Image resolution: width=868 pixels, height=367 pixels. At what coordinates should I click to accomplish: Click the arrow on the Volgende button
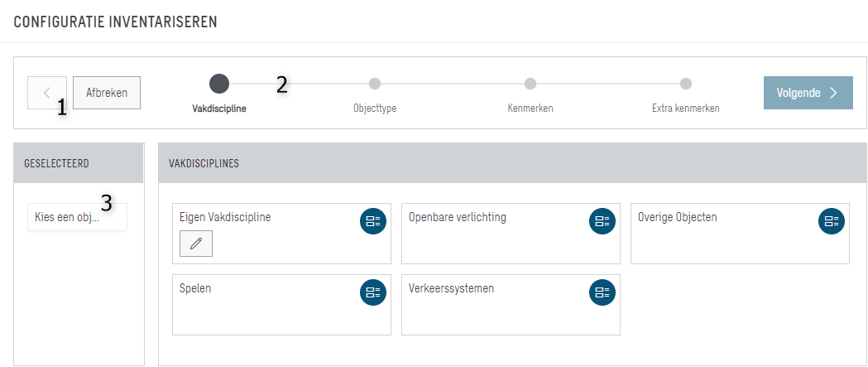(x=834, y=93)
